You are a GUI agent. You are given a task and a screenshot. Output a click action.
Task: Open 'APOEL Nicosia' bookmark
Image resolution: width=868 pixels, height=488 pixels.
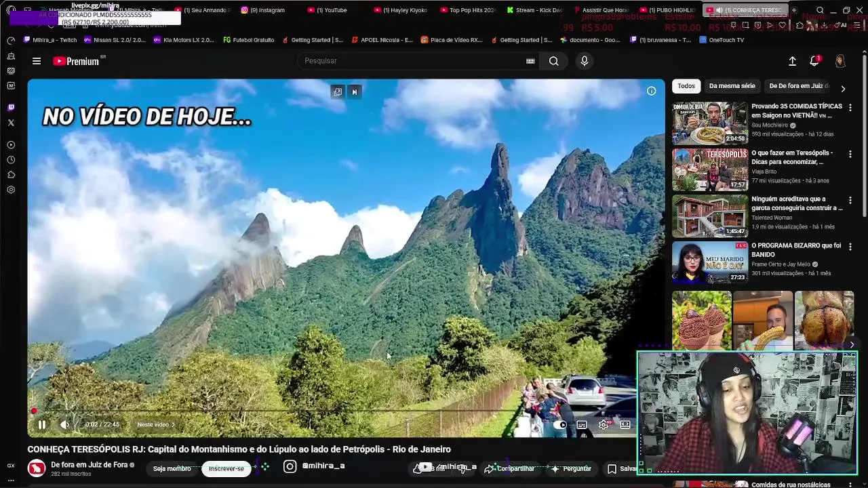382,40
